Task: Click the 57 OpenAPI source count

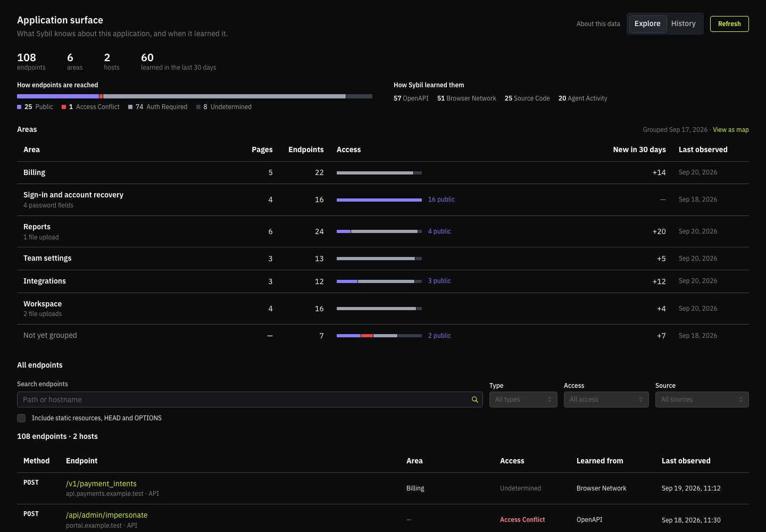Action: (x=411, y=98)
